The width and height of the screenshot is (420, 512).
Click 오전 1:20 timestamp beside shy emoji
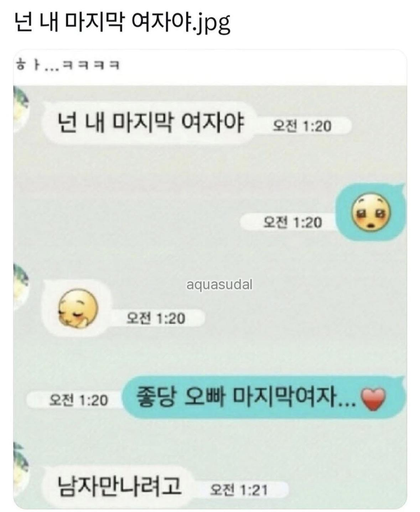[156, 318]
